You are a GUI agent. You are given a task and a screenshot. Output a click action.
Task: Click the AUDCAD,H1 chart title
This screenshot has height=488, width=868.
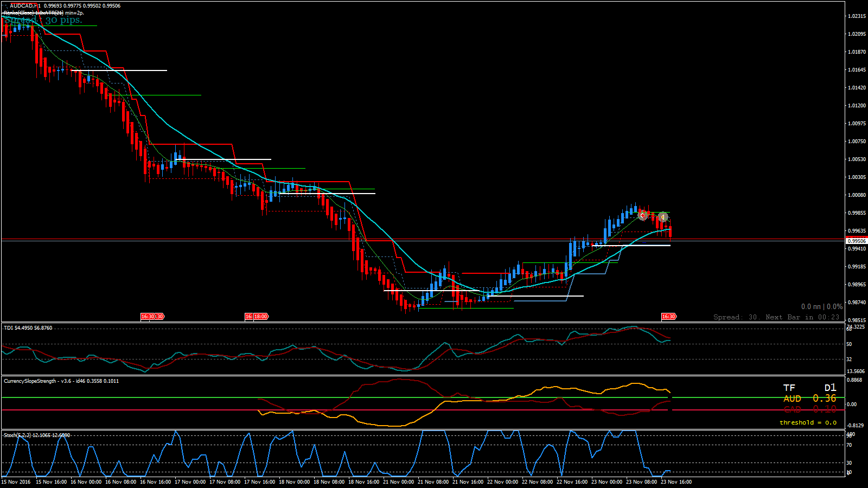click(x=25, y=6)
